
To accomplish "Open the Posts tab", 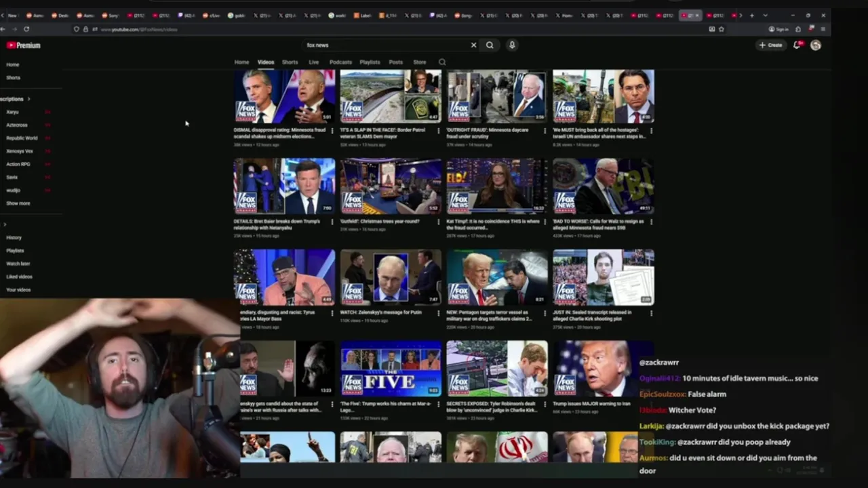I will tap(396, 62).
